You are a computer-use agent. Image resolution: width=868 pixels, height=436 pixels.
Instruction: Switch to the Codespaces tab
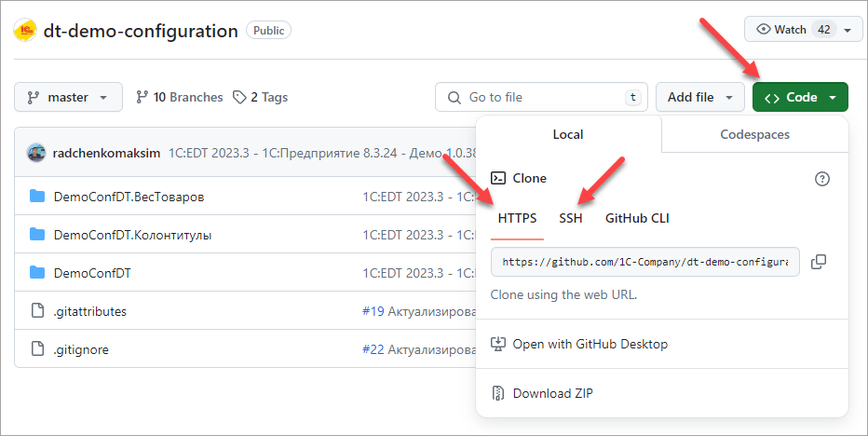(754, 134)
